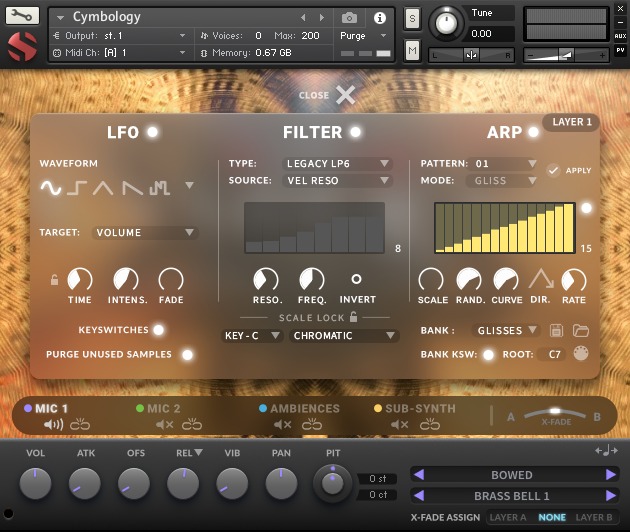Toggle the LFO on/off switch

click(x=152, y=132)
